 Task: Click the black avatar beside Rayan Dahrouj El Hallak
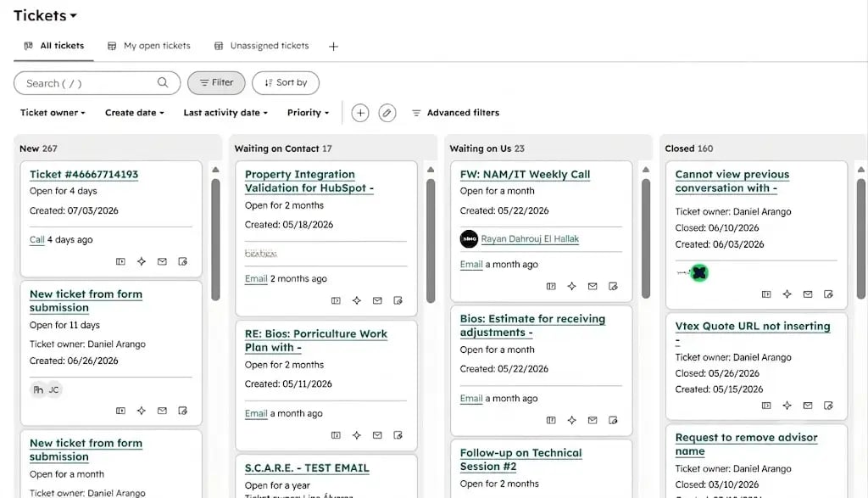point(469,238)
